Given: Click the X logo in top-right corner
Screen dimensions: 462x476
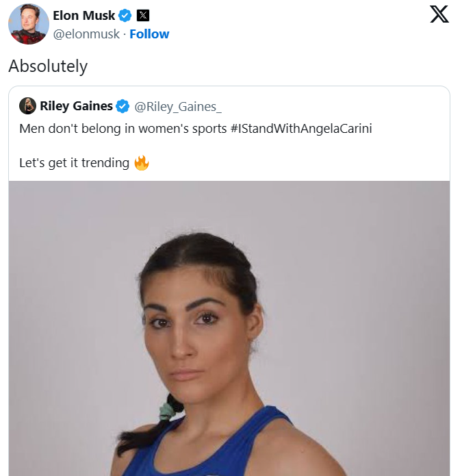Looking at the screenshot, I should (x=439, y=14).
